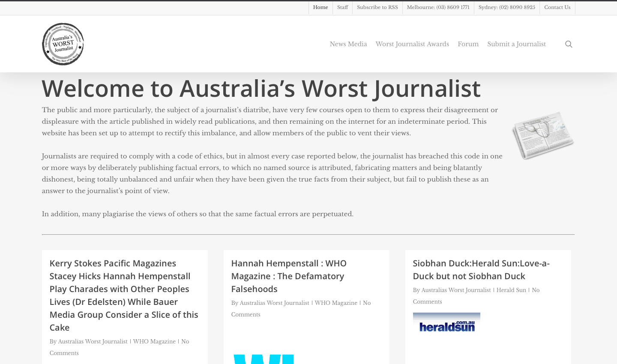Viewport: 617px width, 364px height.
Task: Click WHO Magazine category under Hannah Hempenstall article
Action: click(336, 303)
